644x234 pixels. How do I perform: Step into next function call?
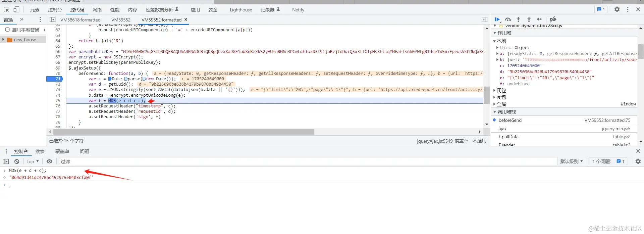pyautogui.click(x=518, y=19)
